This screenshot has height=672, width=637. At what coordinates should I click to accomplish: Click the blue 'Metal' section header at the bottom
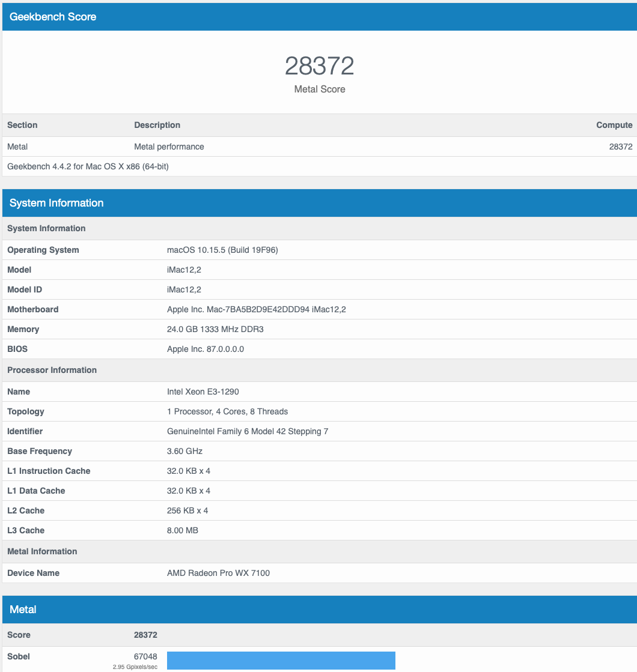coord(320,610)
